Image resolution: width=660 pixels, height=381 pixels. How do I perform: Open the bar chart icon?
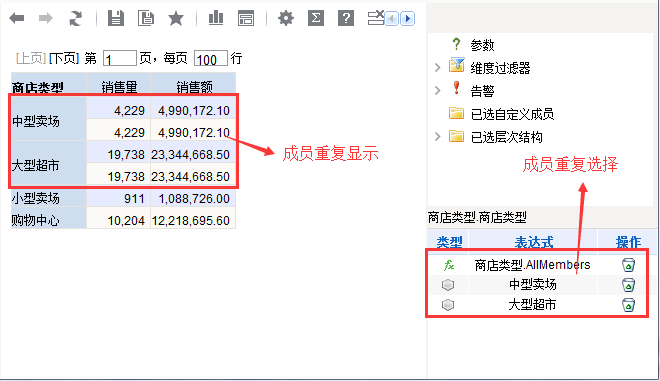(216, 18)
